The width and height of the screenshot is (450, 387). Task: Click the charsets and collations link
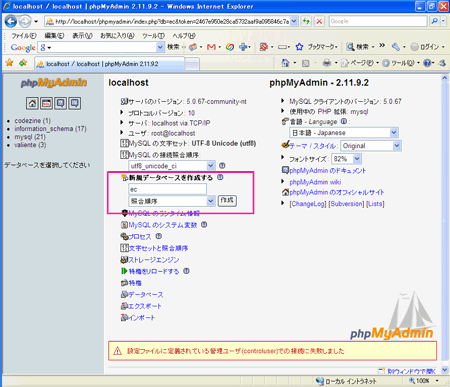[x=158, y=248]
